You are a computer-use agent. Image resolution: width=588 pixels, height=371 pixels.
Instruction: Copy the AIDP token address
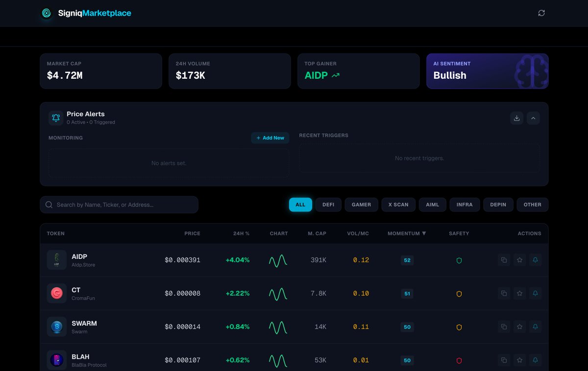tap(504, 260)
